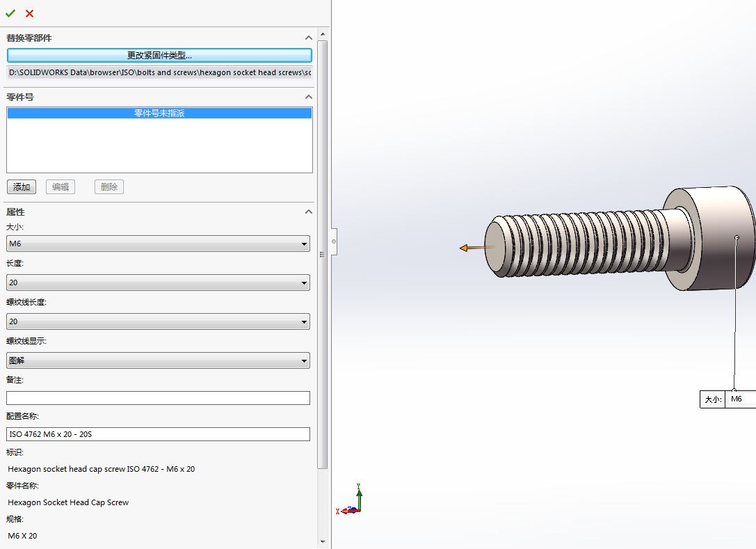Collapse the 属性 section
The height and width of the screenshot is (549, 756).
tap(309, 212)
